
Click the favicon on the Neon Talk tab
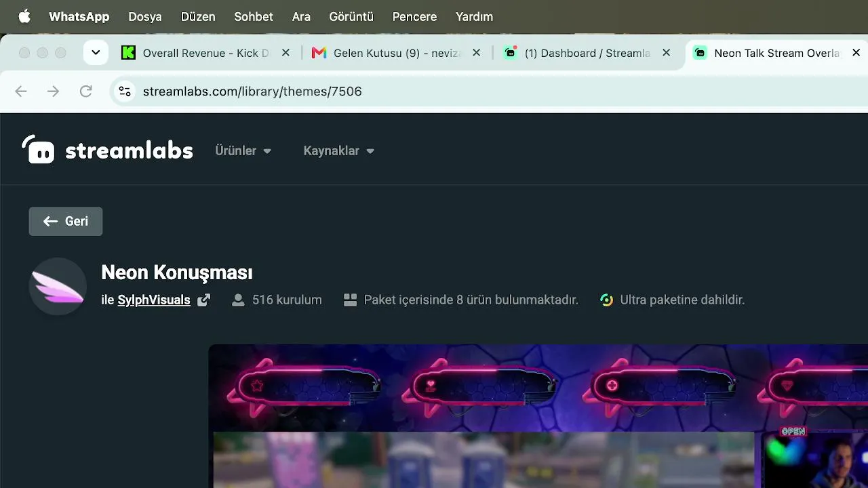700,53
